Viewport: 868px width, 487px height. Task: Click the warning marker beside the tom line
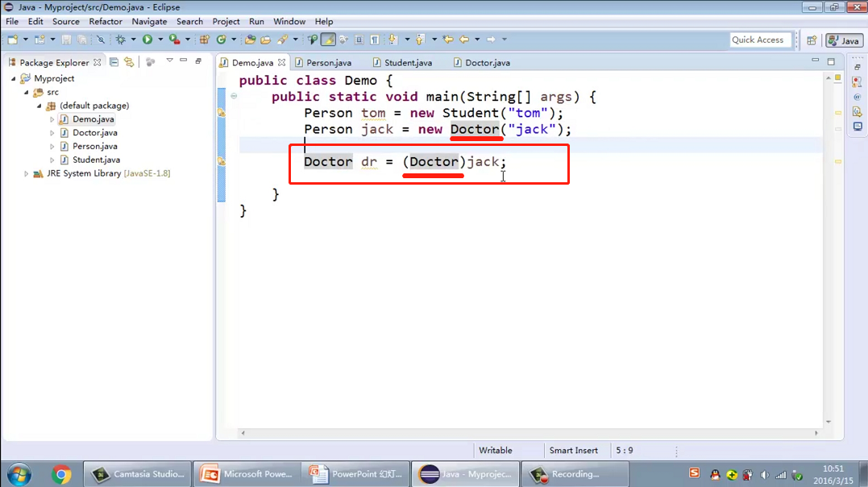coord(222,112)
